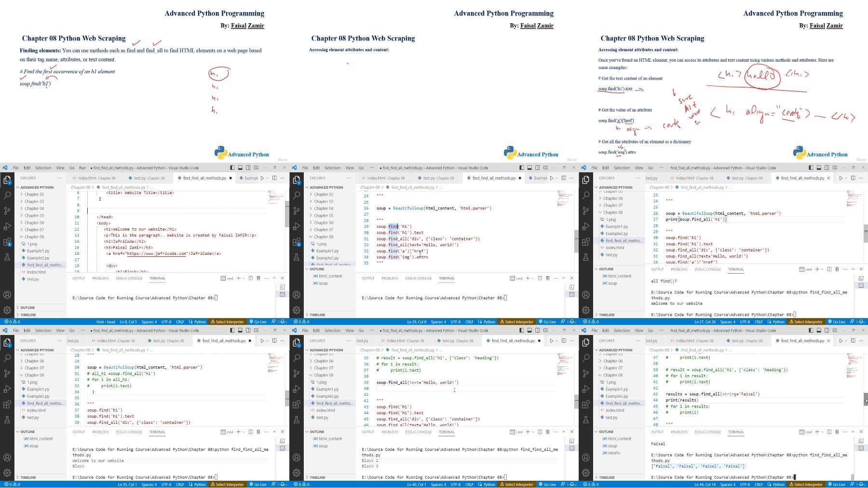Click the UTF-8 encoding in the Ln 40, Col 1 window
The height and width of the screenshot is (488, 868).
click(x=455, y=485)
